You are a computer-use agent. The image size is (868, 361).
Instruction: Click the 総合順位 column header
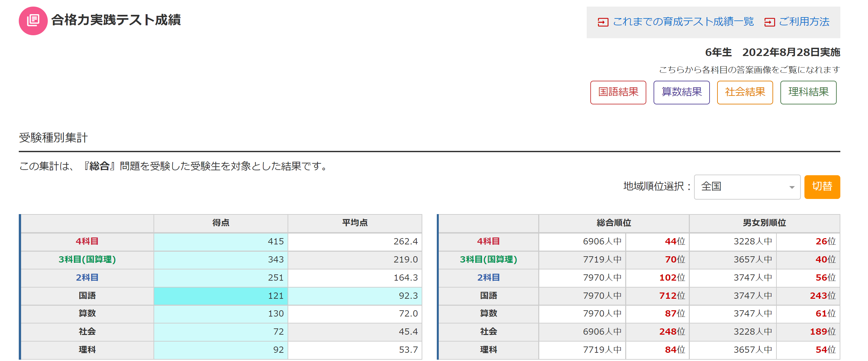(x=613, y=222)
